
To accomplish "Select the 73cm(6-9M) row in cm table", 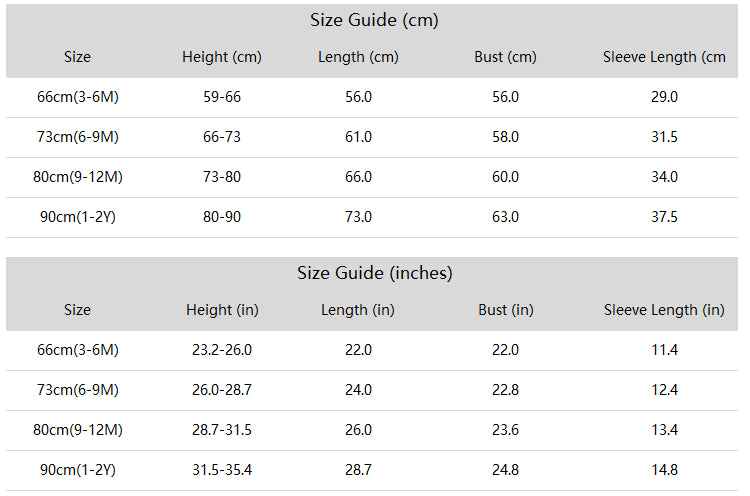I will click(x=372, y=138).
